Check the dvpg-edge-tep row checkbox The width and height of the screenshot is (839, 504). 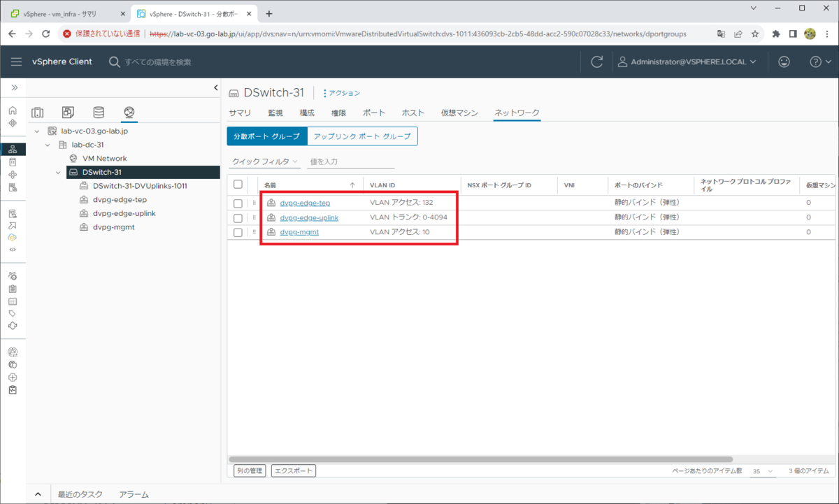[x=238, y=203]
